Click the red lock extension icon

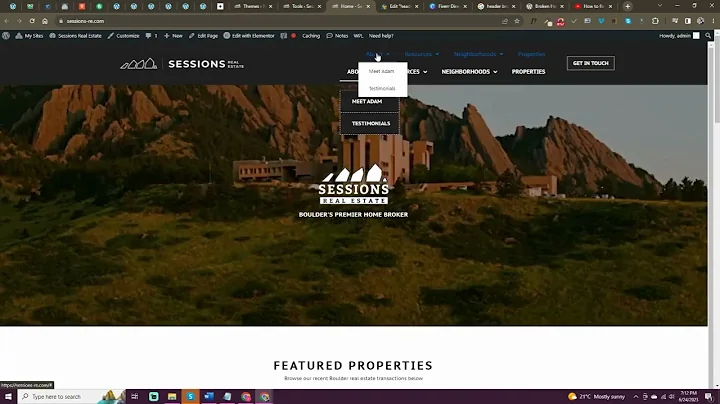point(560,22)
